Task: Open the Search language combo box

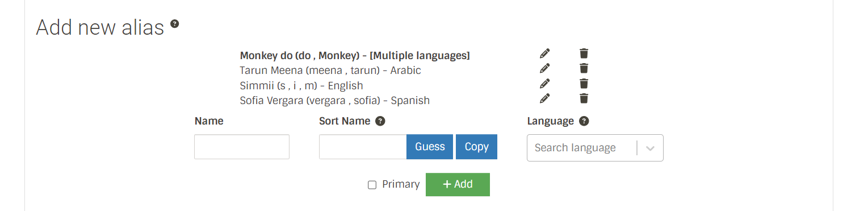Action: pyautogui.click(x=595, y=148)
